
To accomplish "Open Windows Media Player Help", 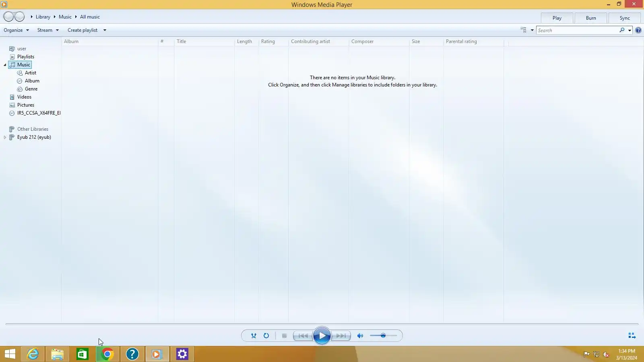I will tap(638, 30).
